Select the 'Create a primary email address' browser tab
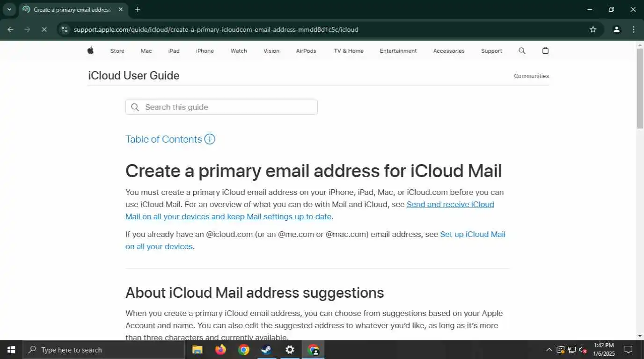The height and width of the screenshot is (359, 644). coord(72,9)
